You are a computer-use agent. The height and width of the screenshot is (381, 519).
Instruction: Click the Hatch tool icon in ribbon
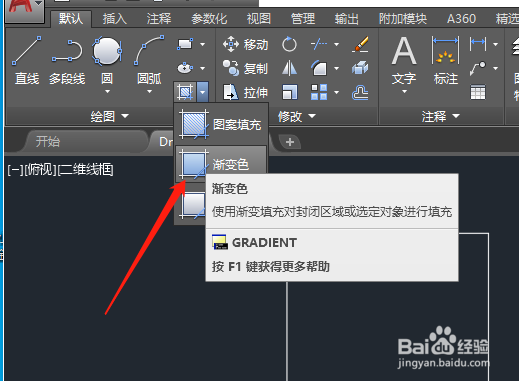[185, 92]
